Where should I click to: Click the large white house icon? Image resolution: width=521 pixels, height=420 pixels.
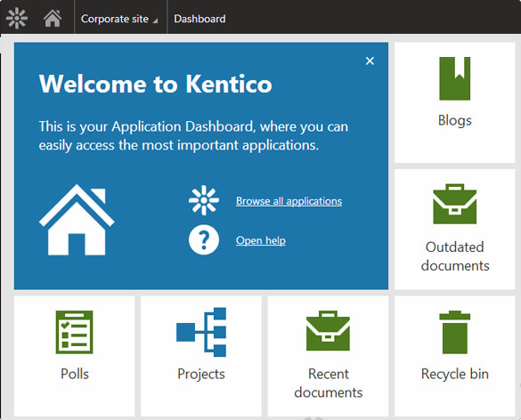pos(77,220)
